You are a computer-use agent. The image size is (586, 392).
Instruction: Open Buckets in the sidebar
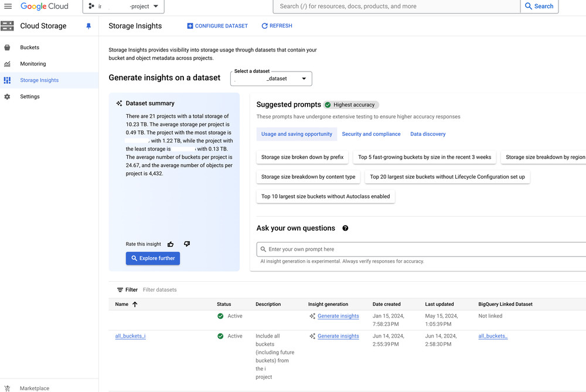30,47
